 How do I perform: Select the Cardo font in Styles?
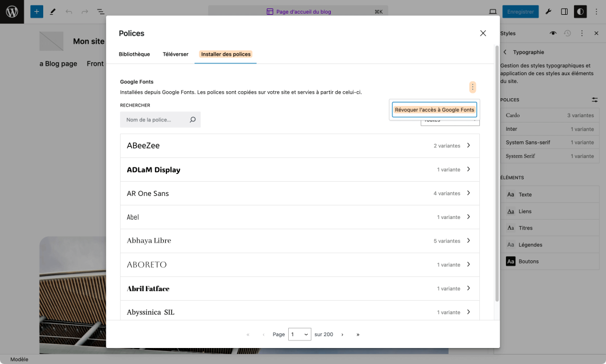[550, 115]
